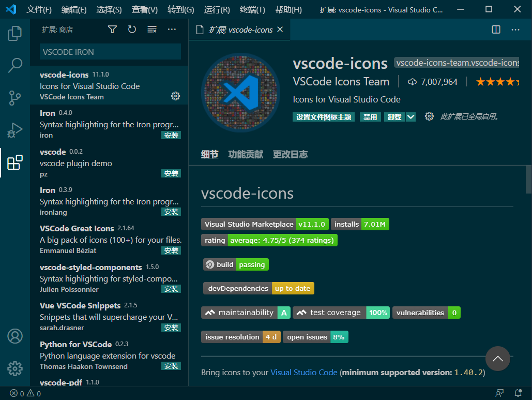
Task: Split the editor to the right
Action: [x=496, y=29]
